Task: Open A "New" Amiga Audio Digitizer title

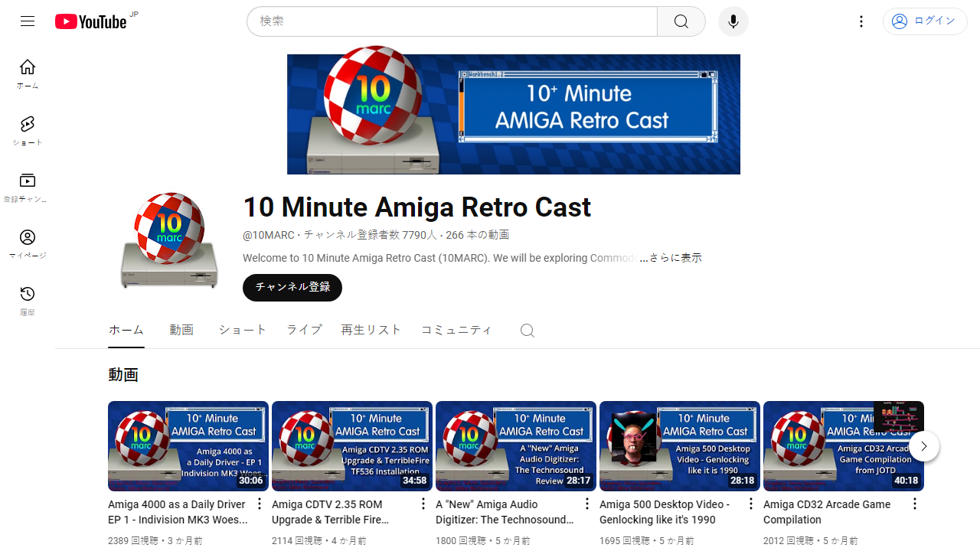Action: coord(505,512)
